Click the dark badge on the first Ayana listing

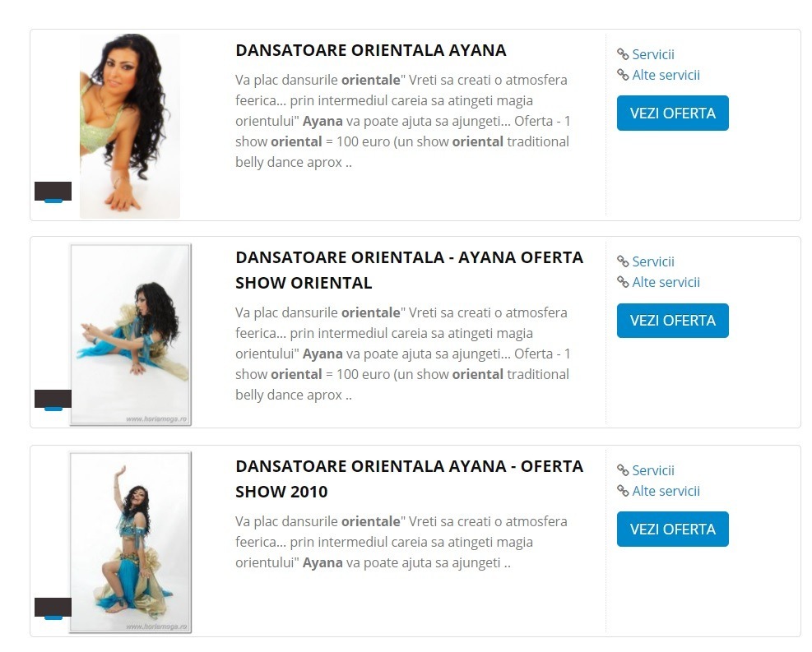click(x=53, y=192)
